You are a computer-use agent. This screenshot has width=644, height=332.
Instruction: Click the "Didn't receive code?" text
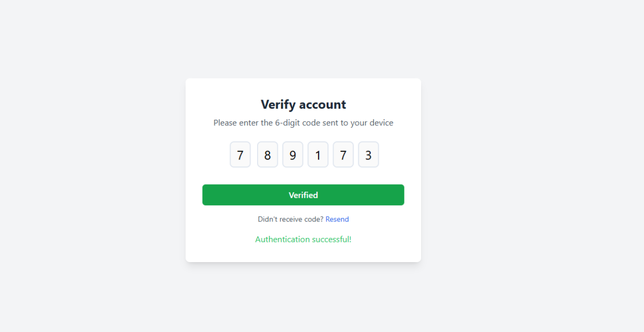pos(290,219)
